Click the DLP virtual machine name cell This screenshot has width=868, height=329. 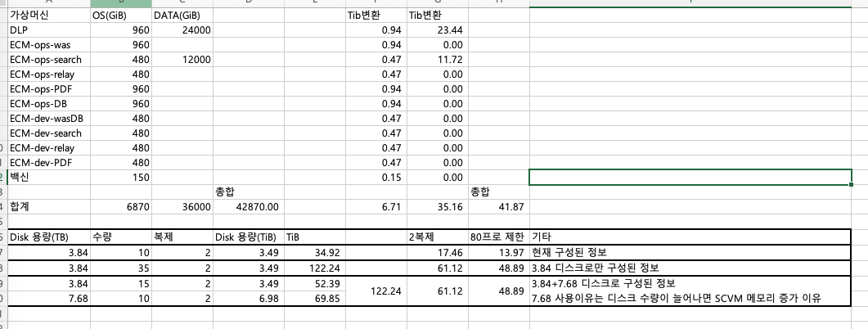pos(47,30)
